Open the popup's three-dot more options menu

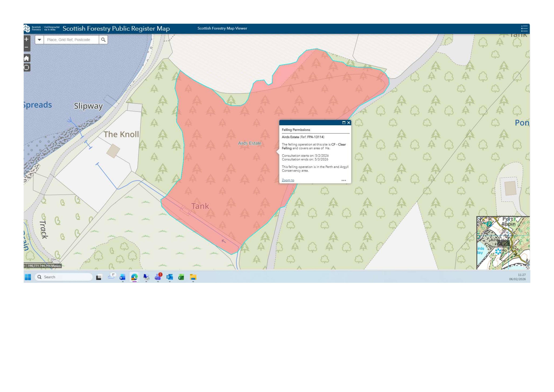[x=344, y=180]
